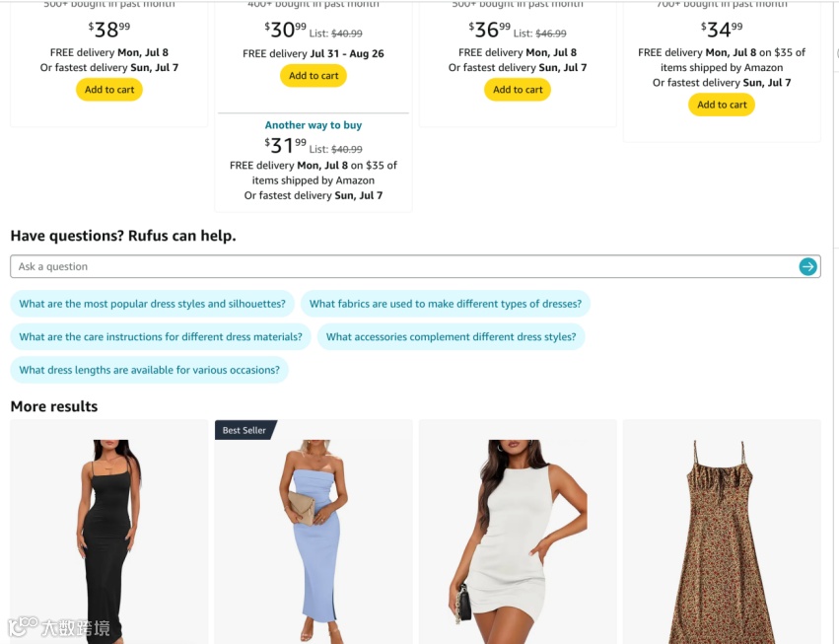The image size is (839, 644).
Task: Open the Another way to buy option
Action: point(314,124)
